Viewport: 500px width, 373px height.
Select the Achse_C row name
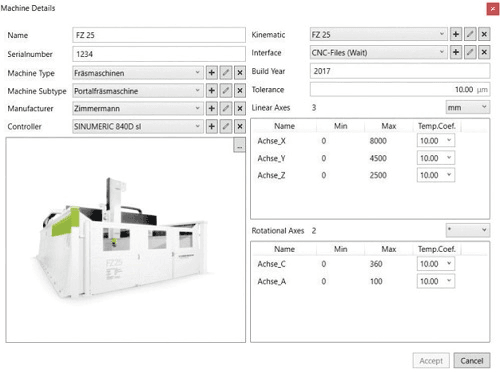click(271, 264)
